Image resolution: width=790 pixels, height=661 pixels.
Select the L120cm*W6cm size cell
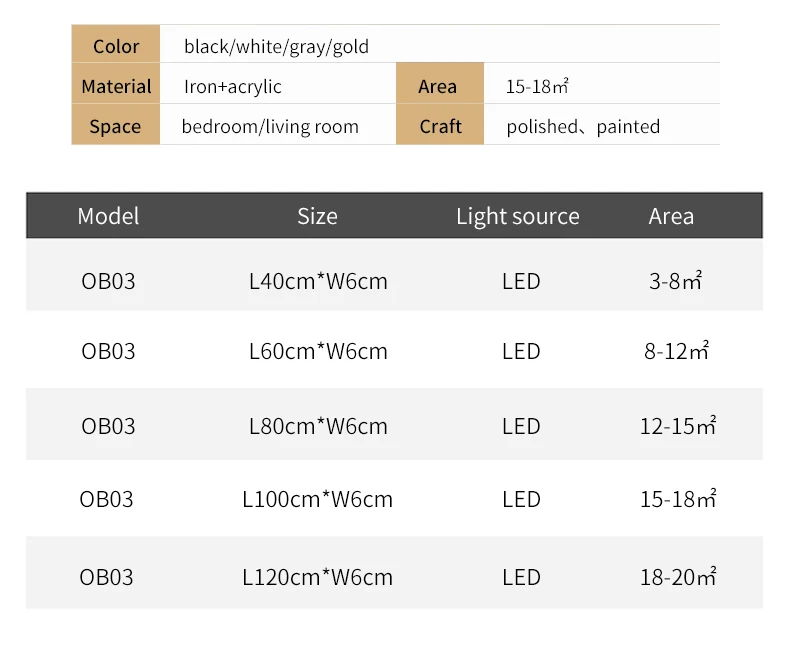click(x=317, y=577)
